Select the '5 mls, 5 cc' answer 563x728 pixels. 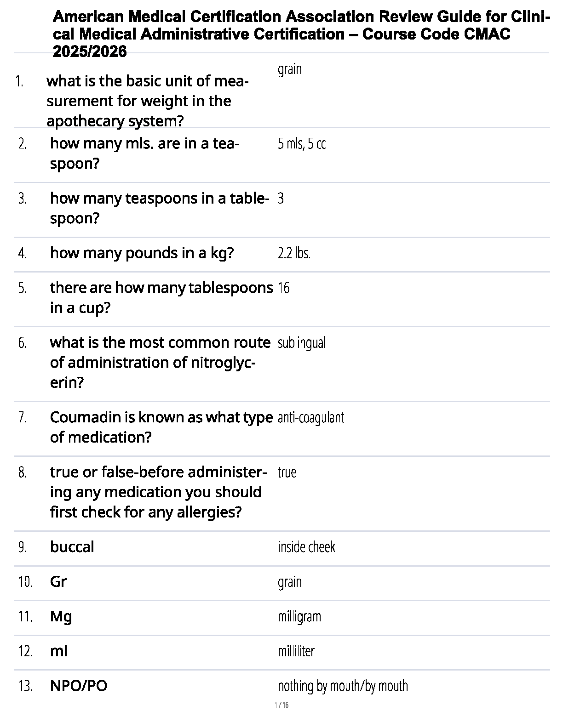pyautogui.click(x=302, y=144)
